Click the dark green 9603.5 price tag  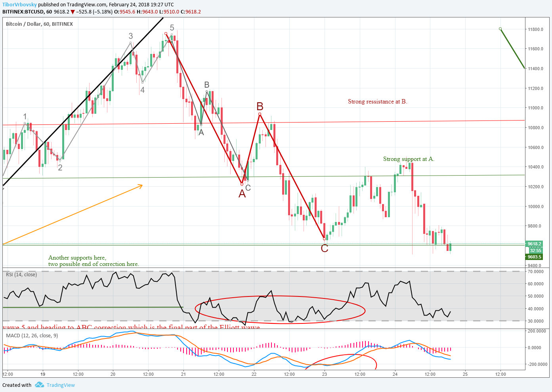(x=534, y=257)
